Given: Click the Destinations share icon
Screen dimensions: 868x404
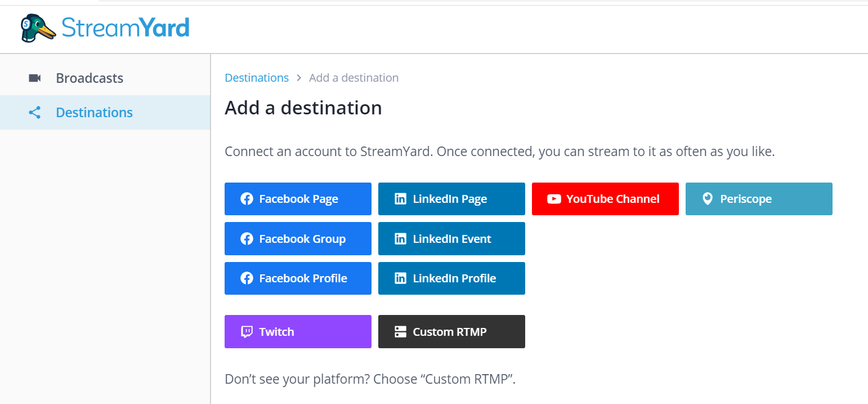Looking at the screenshot, I should click(x=35, y=112).
